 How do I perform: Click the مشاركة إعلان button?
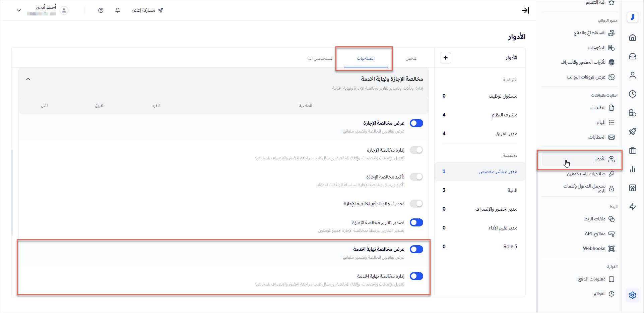(147, 10)
